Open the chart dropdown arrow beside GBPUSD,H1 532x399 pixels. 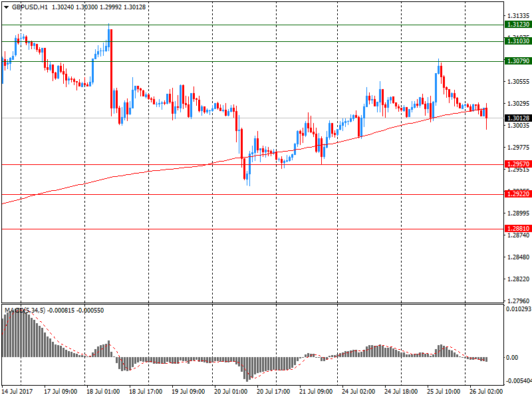[x=6, y=7]
